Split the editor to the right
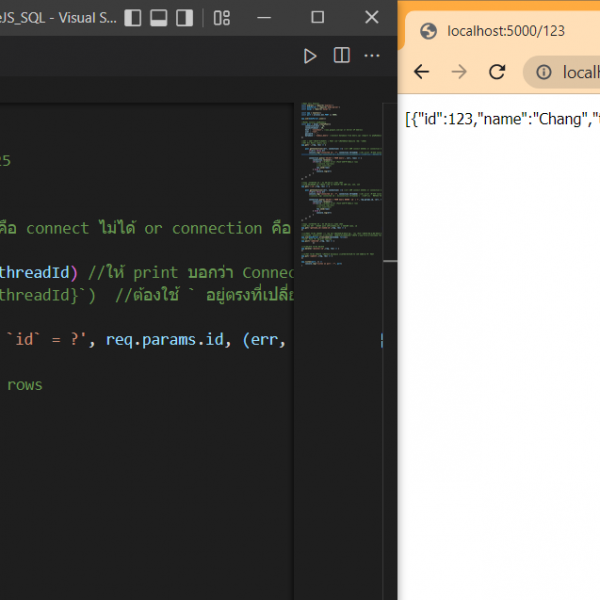 [x=341, y=56]
